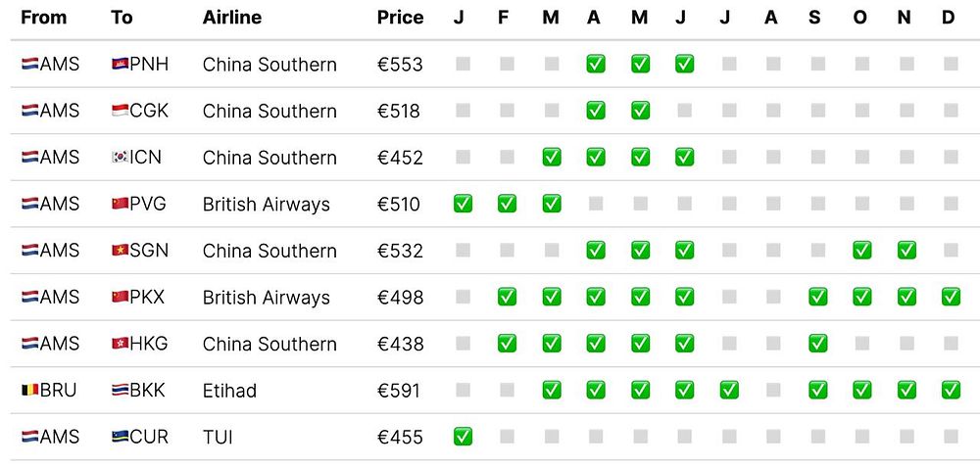The width and height of the screenshot is (980, 467).
Task: Click Belgium flag next to BRU
Action: point(29,391)
